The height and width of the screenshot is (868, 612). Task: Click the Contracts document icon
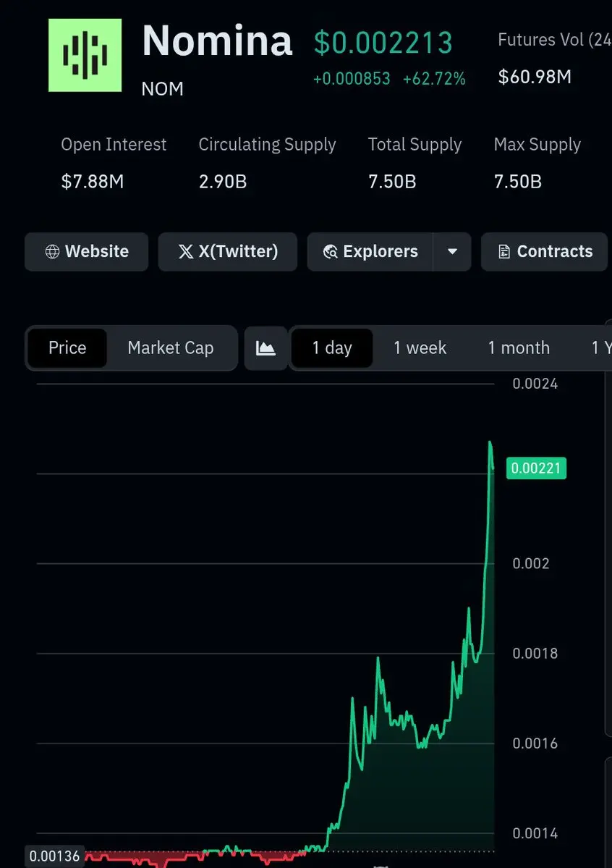pos(504,252)
